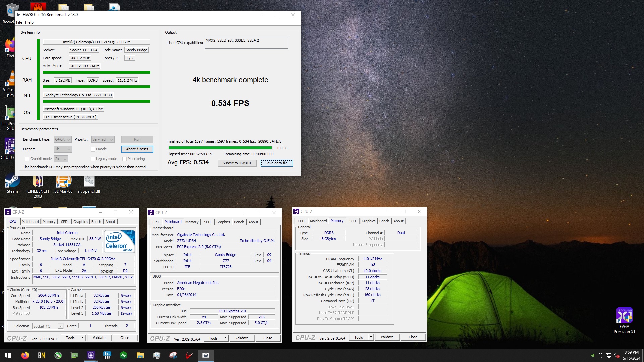Toggle the Overkill mode checkbox

[27, 159]
